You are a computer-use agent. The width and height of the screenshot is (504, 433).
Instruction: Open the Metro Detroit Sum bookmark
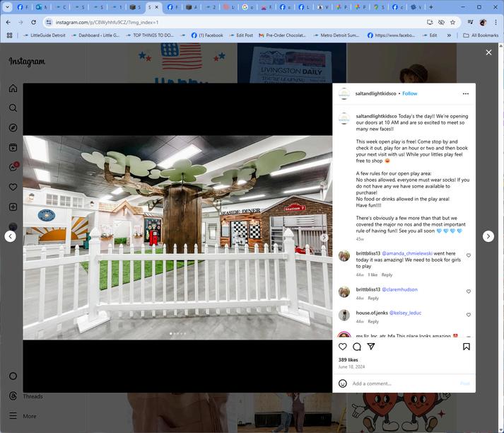[x=337, y=35]
